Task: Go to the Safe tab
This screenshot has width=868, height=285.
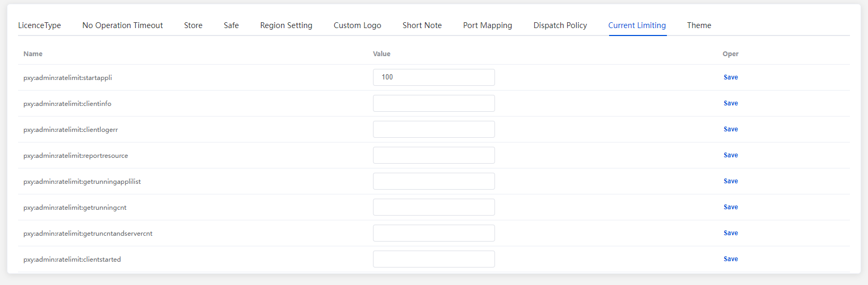Action: click(x=231, y=25)
